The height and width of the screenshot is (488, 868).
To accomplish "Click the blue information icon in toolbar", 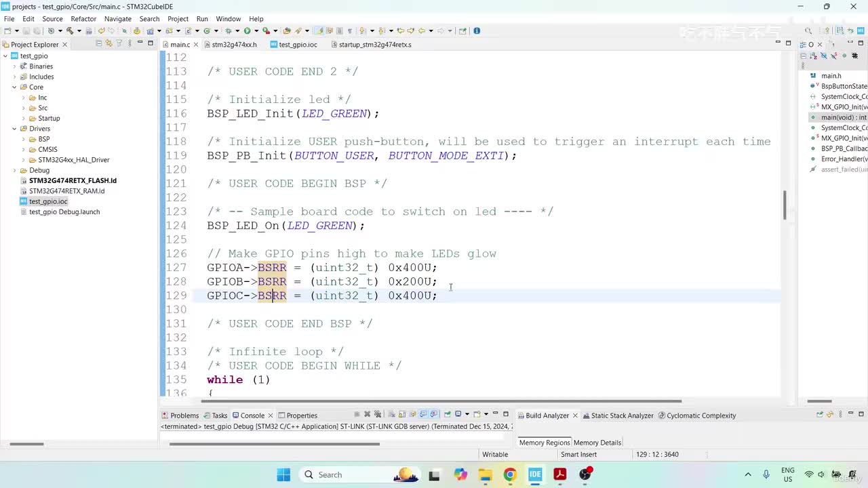I will 477,30.
